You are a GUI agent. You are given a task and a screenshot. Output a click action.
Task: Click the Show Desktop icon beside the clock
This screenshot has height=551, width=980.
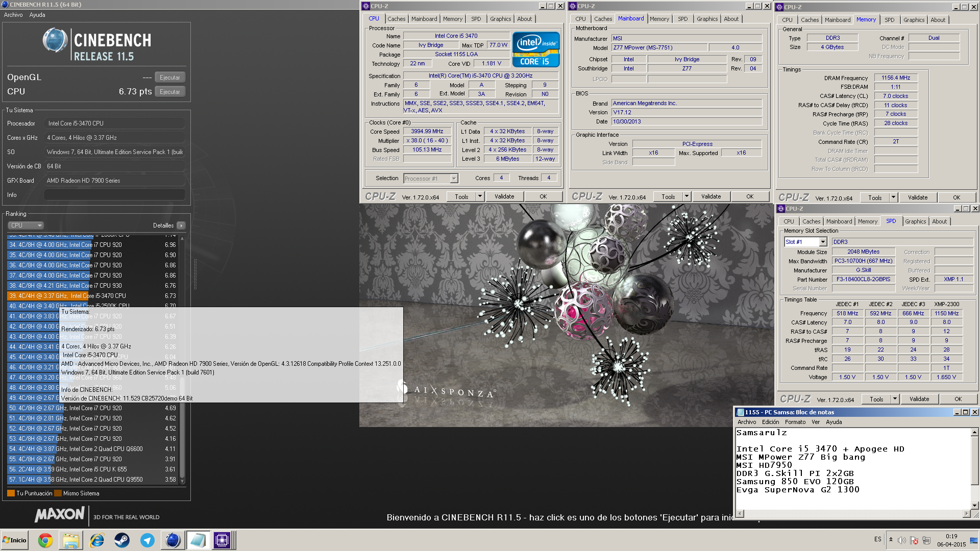(x=973, y=540)
